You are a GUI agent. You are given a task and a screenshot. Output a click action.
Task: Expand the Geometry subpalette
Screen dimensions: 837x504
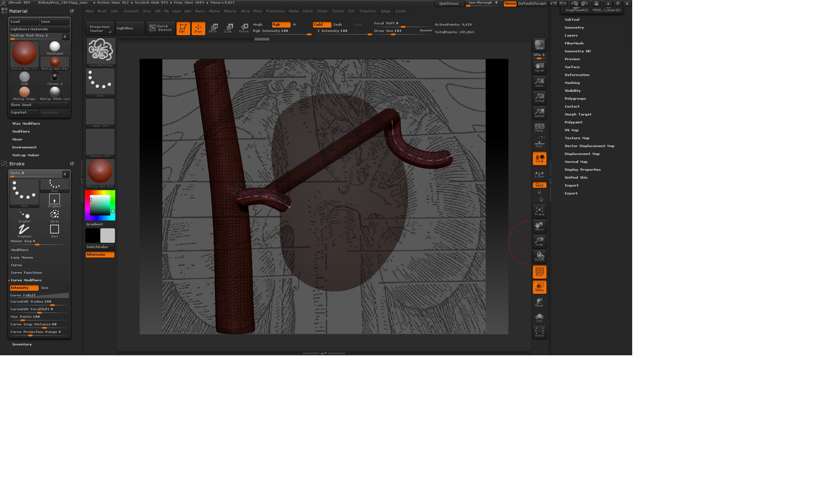[574, 28]
